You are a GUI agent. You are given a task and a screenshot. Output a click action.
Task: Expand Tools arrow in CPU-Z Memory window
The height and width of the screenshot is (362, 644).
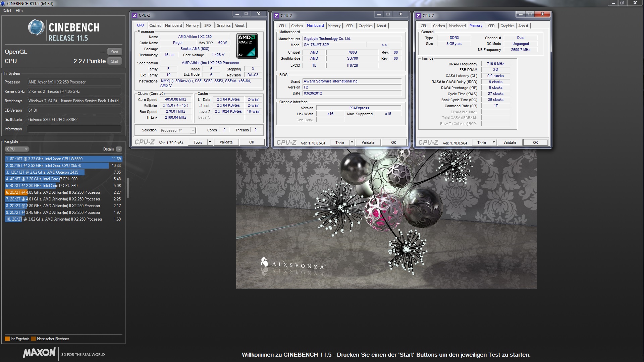(x=494, y=142)
